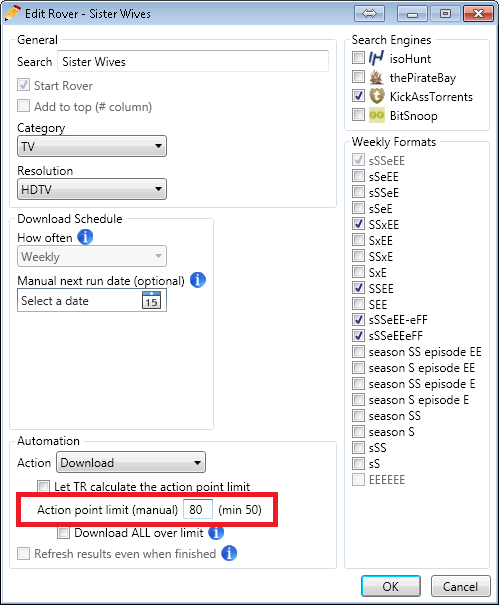The width and height of the screenshot is (499, 605).
Task: Enable the isoHunt search engine checkbox
Action: [x=358, y=58]
